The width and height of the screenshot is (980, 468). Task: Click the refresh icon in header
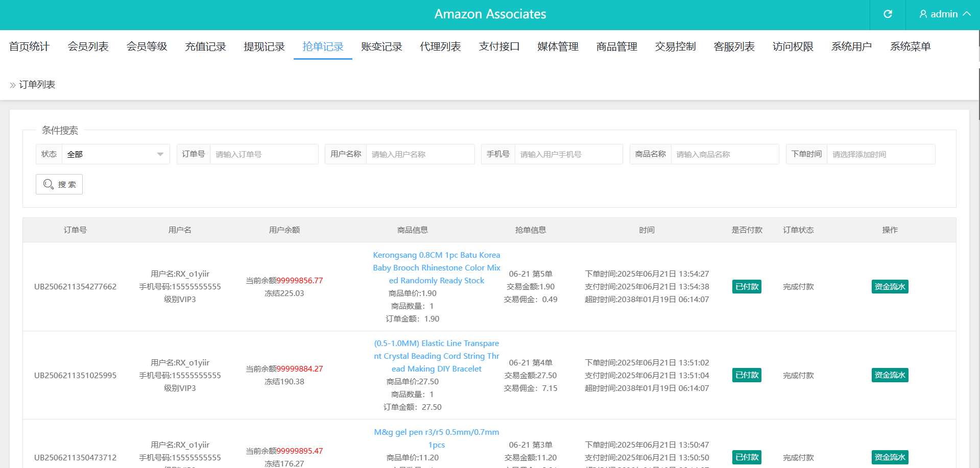(x=888, y=14)
